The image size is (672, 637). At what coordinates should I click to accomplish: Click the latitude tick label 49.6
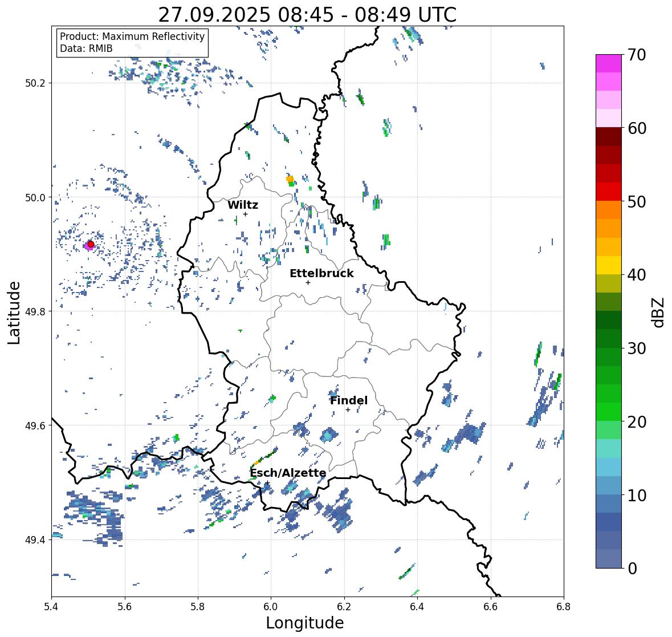pos(35,425)
